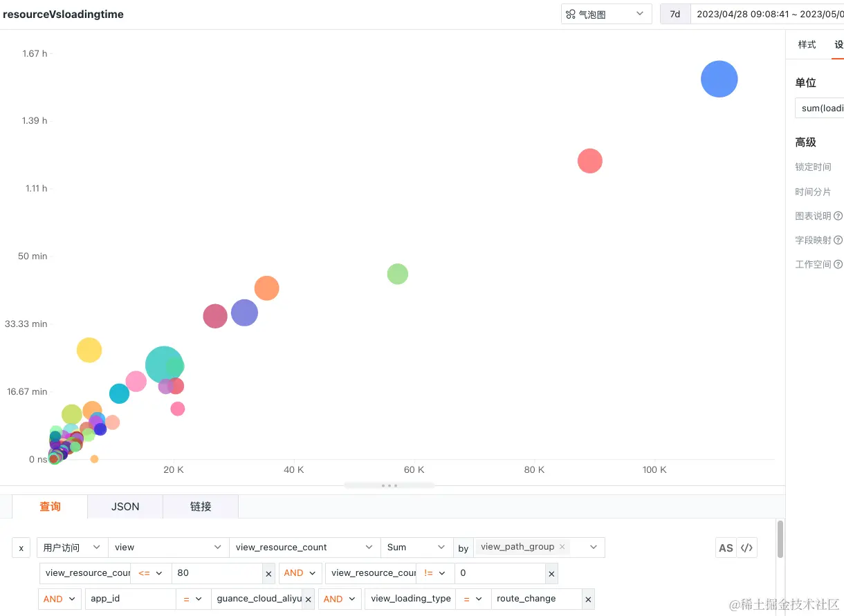Image resolution: width=844 pixels, height=616 pixels.
Task: Click the light green bubble near 60 K
Action: click(397, 274)
